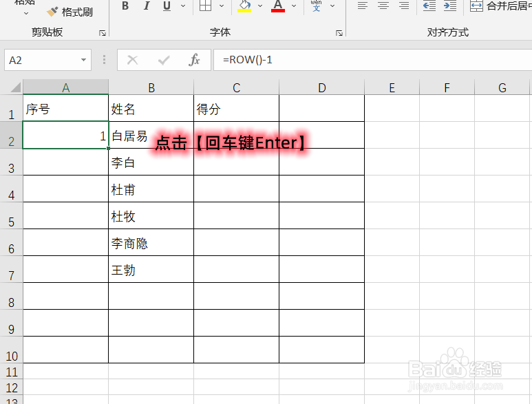
Task: Select row 5 header
Action: [11, 215]
